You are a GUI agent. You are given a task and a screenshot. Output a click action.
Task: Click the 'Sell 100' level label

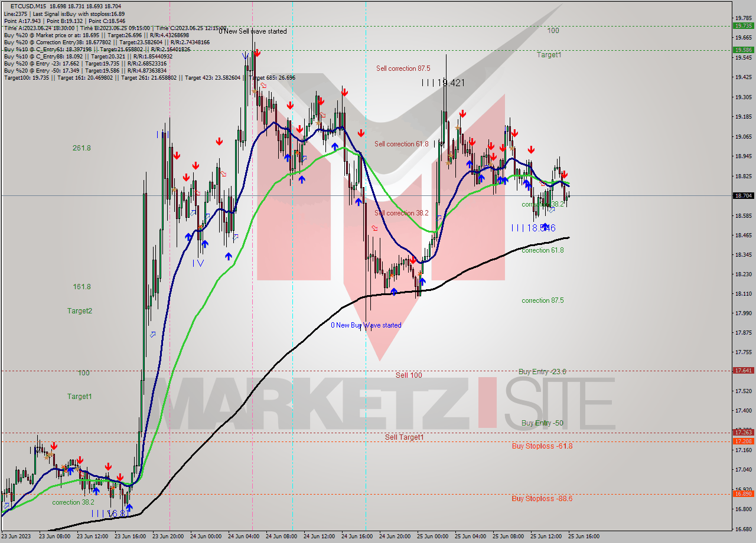409,375
